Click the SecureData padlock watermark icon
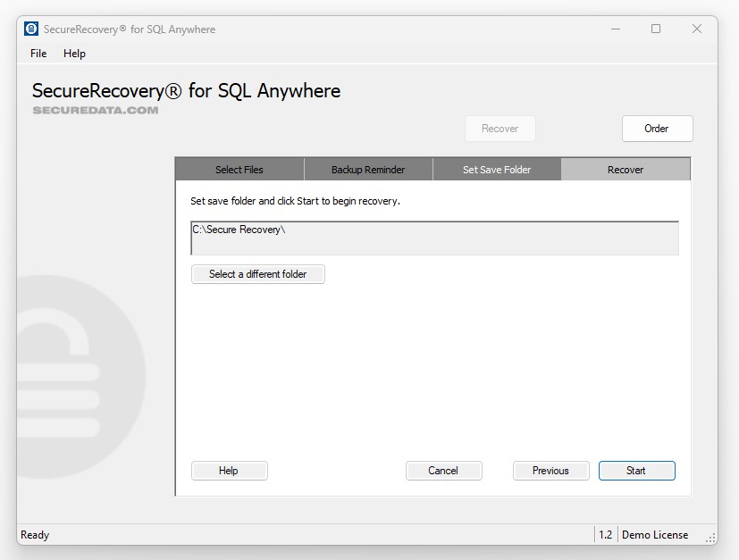The height and width of the screenshot is (560, 739). click(71, 375)
